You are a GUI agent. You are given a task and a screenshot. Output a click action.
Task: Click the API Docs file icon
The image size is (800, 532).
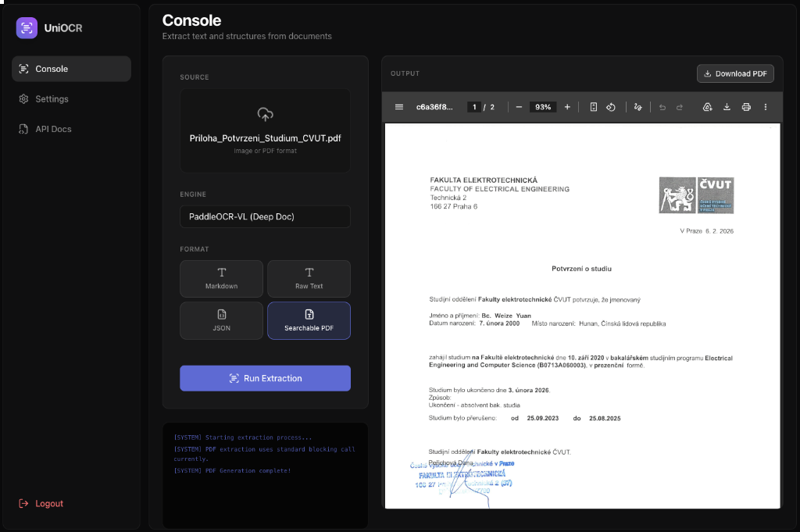coord(23,129)
